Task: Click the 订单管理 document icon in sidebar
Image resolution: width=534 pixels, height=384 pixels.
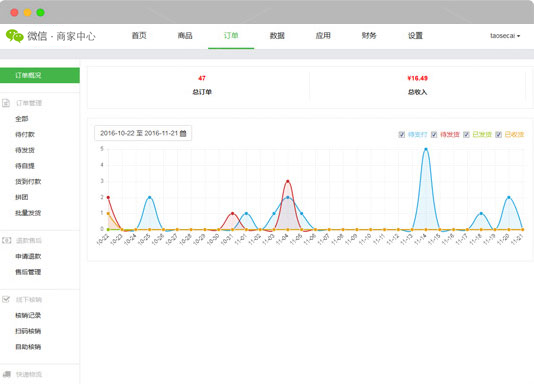Action: point(6,103)
